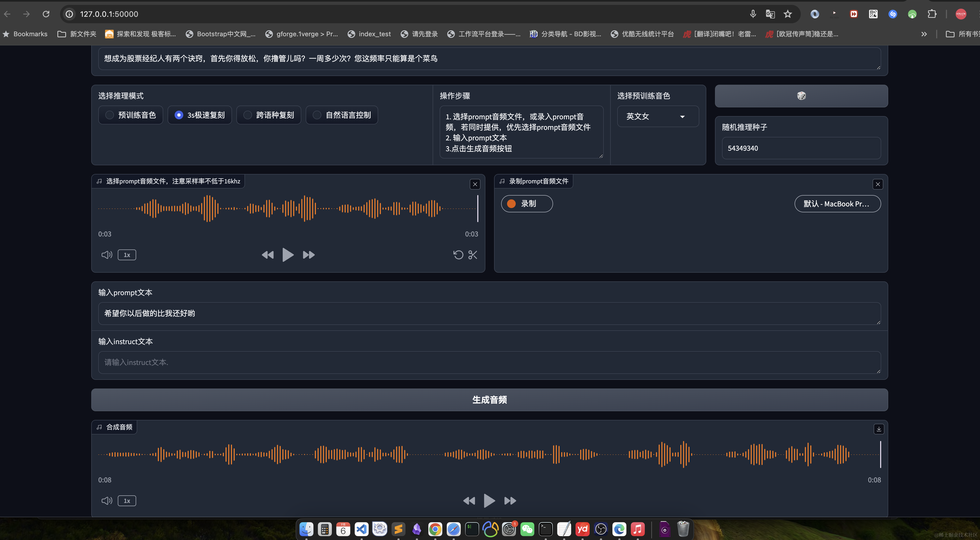Click the 输入instruct文本 input field

point(490,363)
